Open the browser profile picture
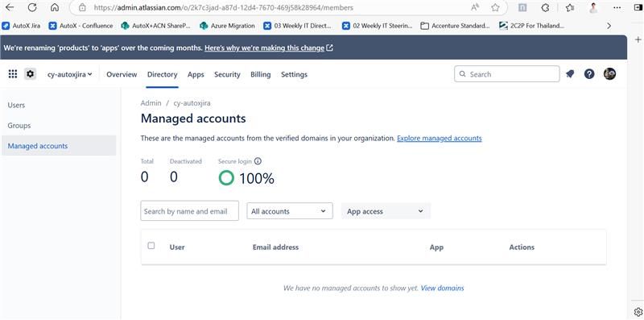This screenshot has width=644, height=320. pos(593,7)
